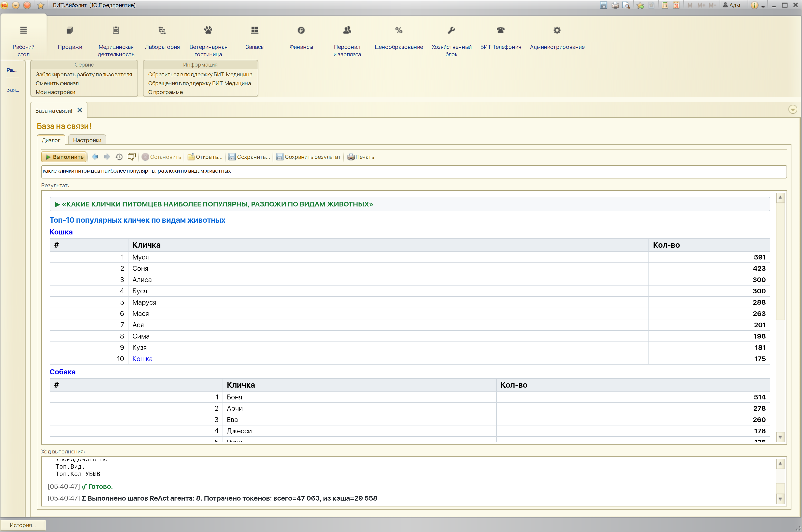The width and height of the screenshot is (802, 532).
Task: Click the Выполнить button
Action: click(x=64, y=157)
